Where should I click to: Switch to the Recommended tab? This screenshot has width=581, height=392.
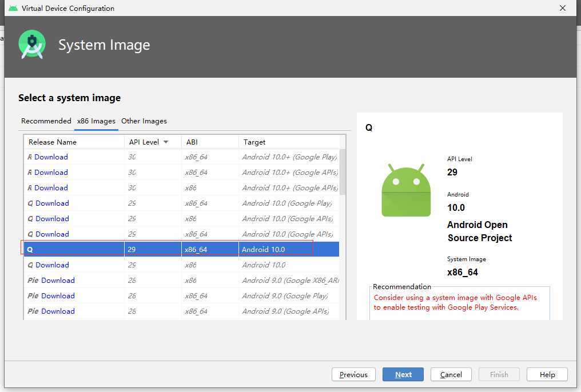pos(46,121)
